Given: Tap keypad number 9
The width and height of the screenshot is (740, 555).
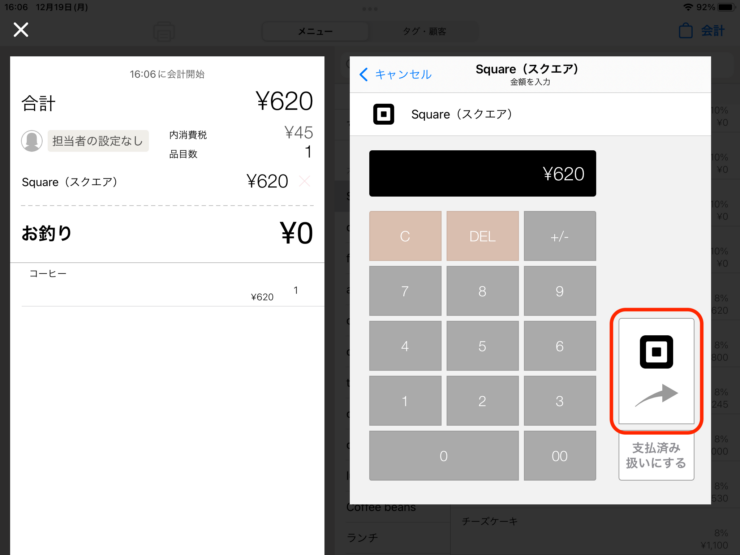Looking at the screenshot, I should pyautogui.click(x=560, y=291).
